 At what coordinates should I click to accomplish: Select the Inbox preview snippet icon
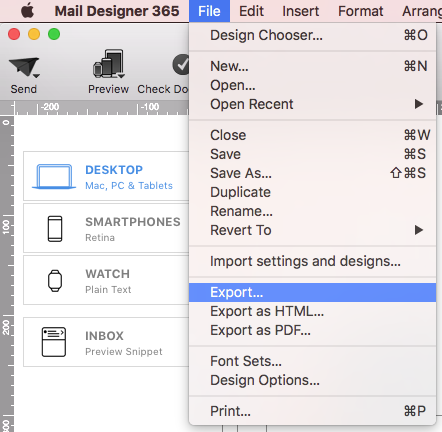54,342
